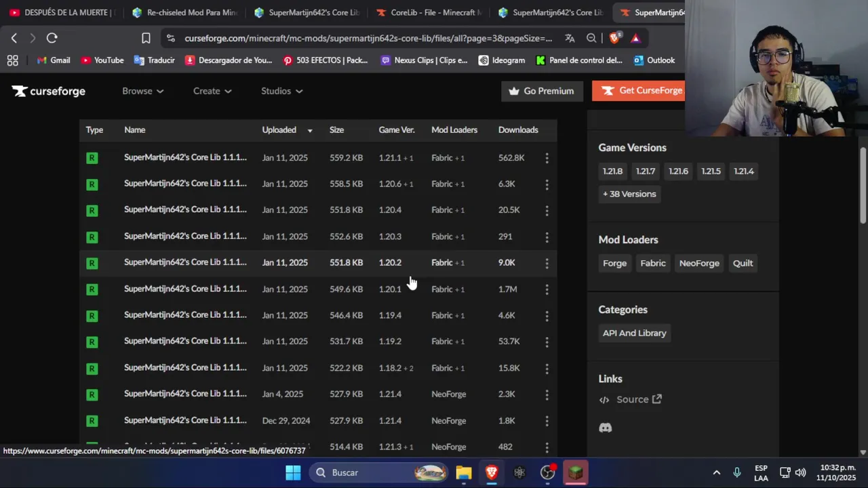Show hidden tray icons
The width and height of the screenshot is (868, 488).
click(x=716, y=472)
